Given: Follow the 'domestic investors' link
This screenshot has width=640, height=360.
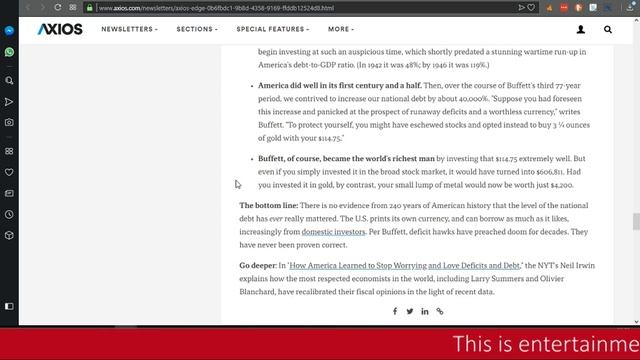Looking at the screenshot, I should point(333,232).
